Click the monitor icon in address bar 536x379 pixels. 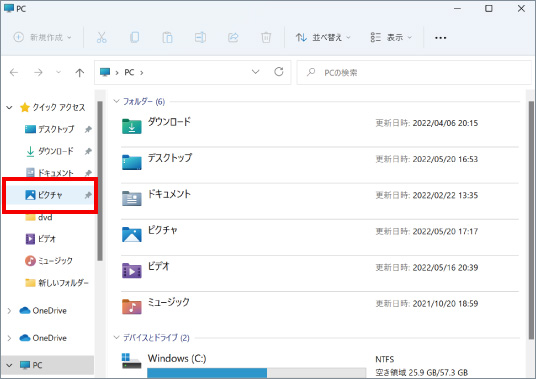coord(105,72)
